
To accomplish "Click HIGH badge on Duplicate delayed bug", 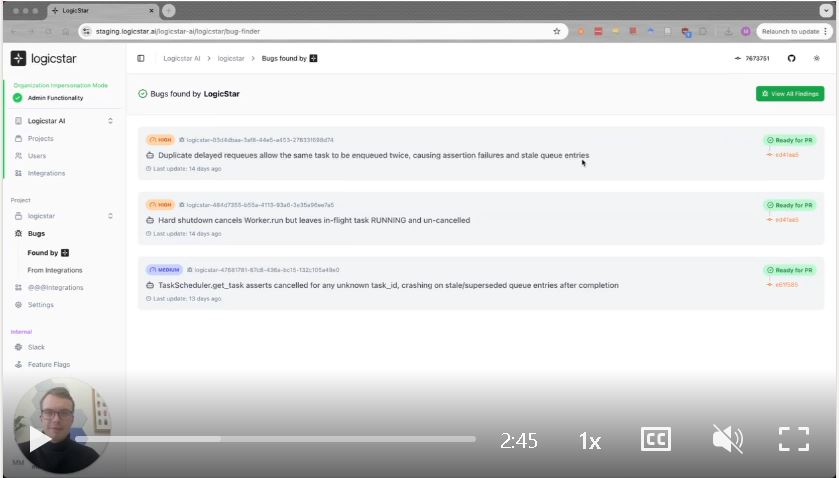I will [x=160, y=140].
